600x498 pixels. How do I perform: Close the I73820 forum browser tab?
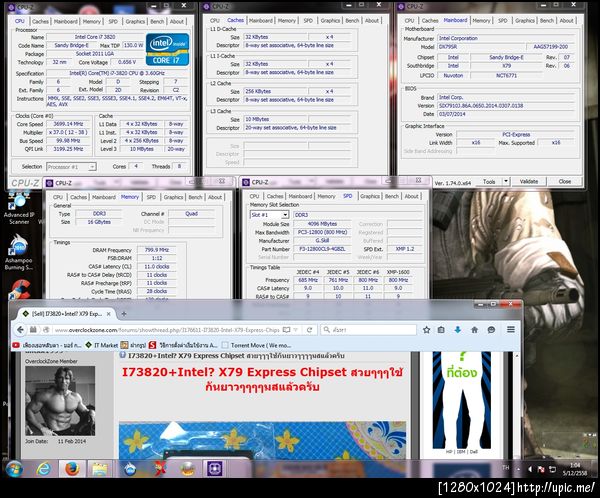pos(109,313)
